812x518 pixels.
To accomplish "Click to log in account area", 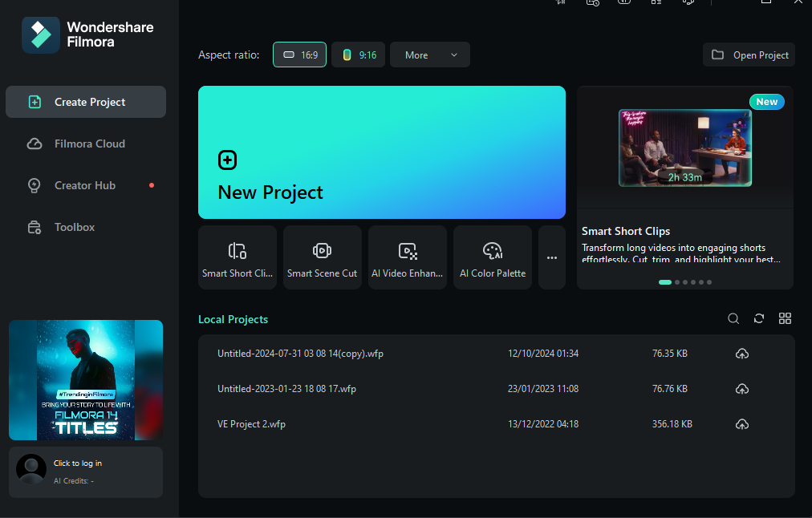I will click(86, 472).
